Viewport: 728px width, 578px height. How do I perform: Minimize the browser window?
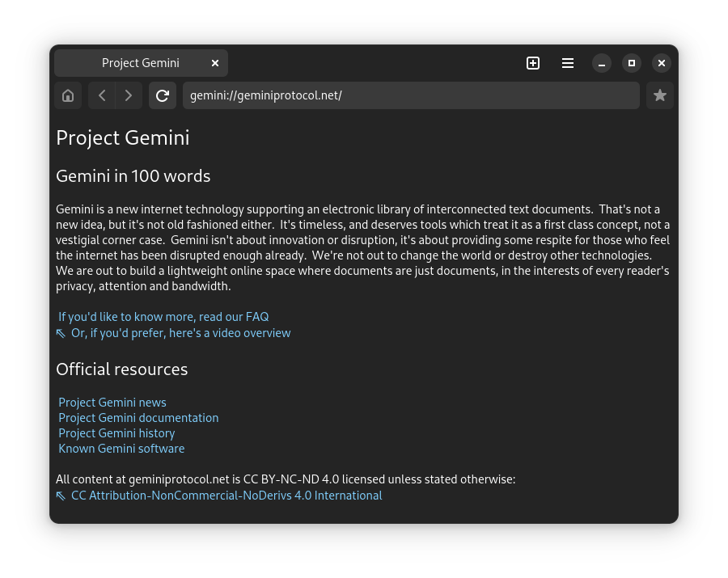click(602, 63)
